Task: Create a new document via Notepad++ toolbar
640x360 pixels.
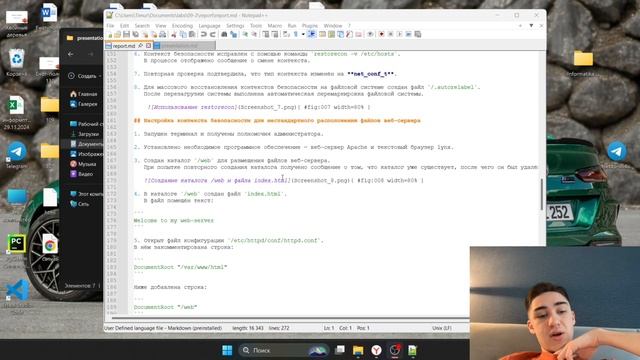Action: pyautogui.click(x=109, y=34)
